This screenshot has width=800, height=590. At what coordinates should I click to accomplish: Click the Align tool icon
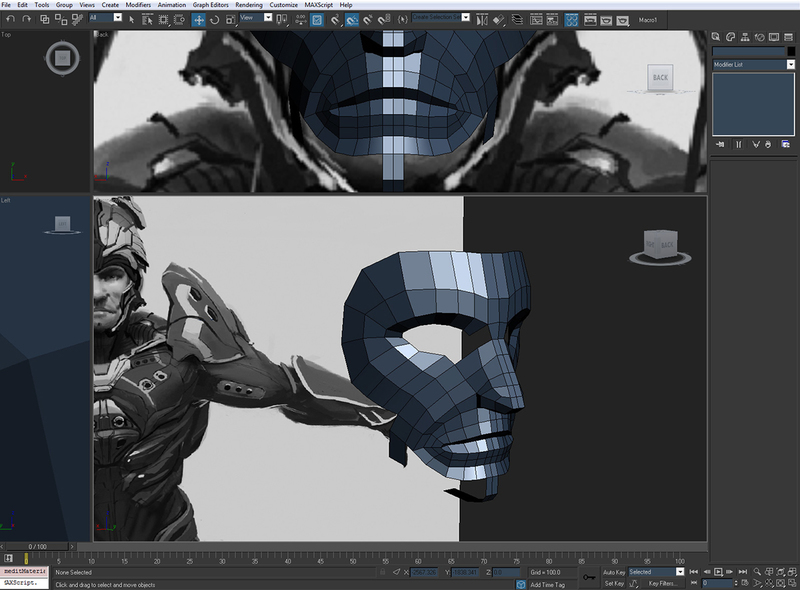[x=498, y=19]
